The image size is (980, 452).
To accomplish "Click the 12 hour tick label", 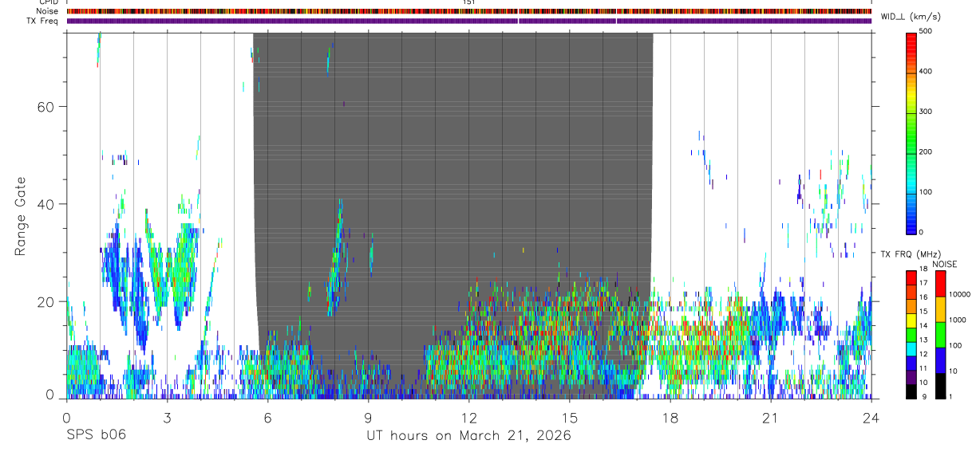I will pyautogui.click(x=468, y=417).
